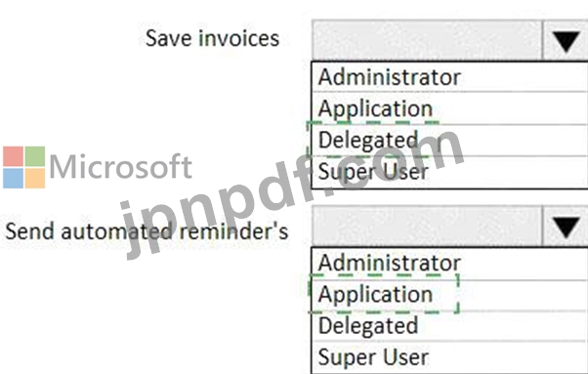
Task: Click the Send automated reminder's label
Action: coord(147,231)
